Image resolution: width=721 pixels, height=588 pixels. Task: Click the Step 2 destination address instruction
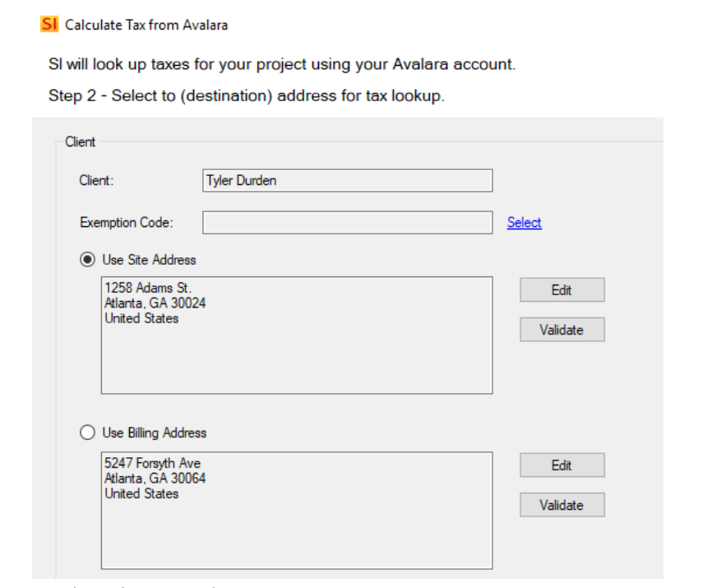tap(247, 95)
